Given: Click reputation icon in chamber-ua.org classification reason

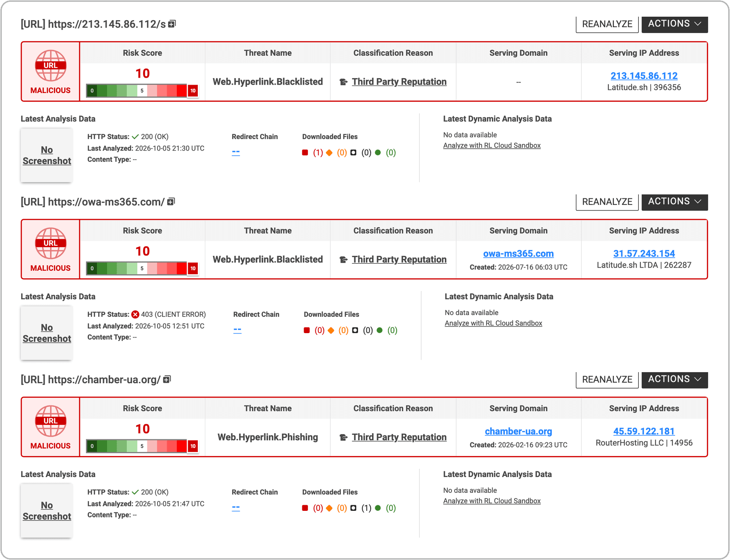Looking at the screenshot, I should point(344,438).
